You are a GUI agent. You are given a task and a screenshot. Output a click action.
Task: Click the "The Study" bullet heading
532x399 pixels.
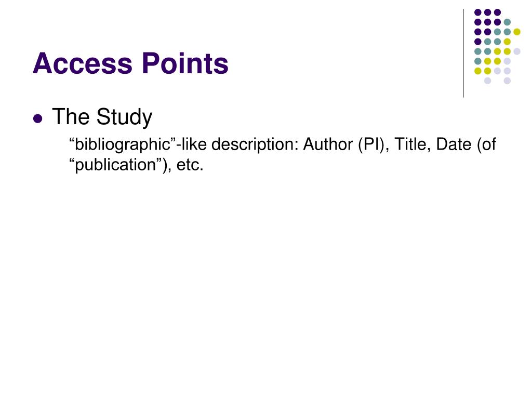click(x=102, y=117)
